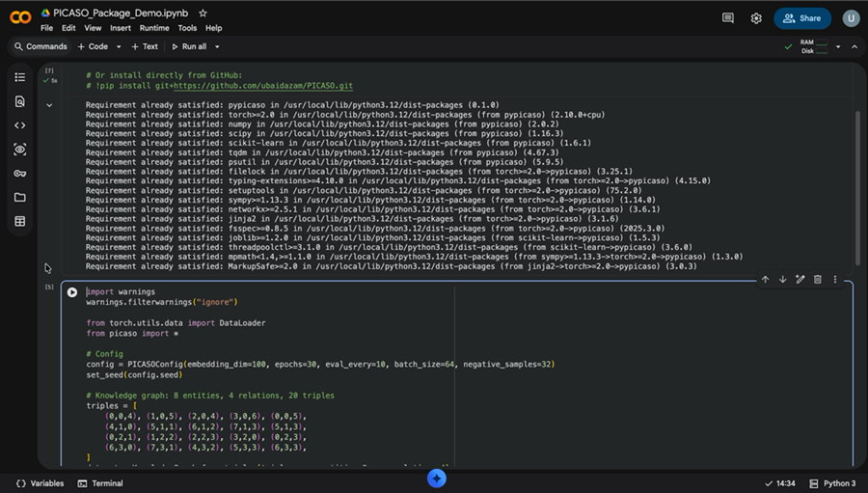Open the Tools menu
Image resolution: width=868 pixels, height=493 pixels.
[x=187, y=28]
